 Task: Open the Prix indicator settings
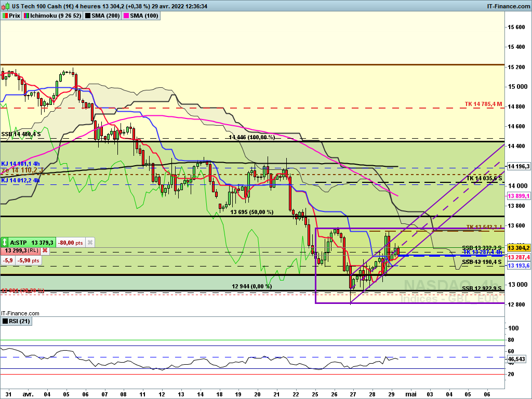tap(11, 16)
